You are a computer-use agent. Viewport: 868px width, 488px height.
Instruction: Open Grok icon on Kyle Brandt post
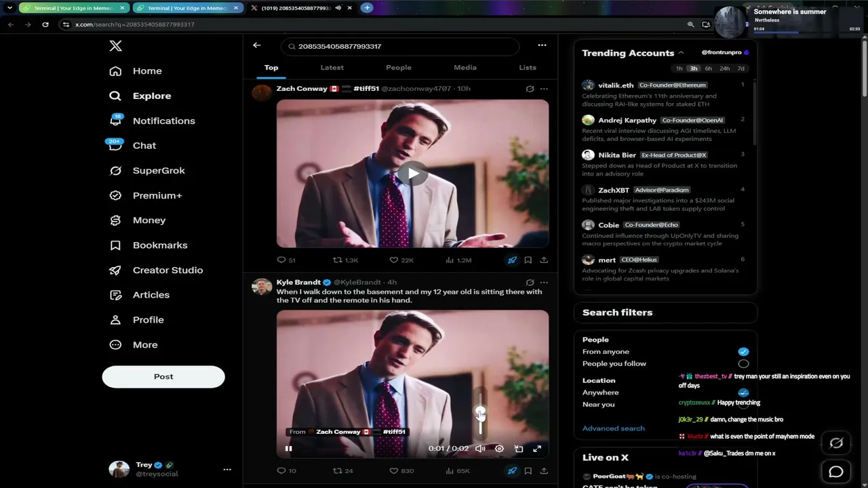530,283
